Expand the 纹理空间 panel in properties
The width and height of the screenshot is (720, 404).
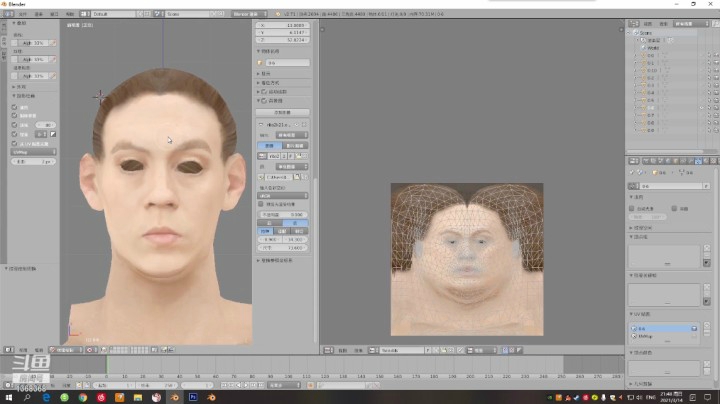pyautogui.click(x=641, y=228)
